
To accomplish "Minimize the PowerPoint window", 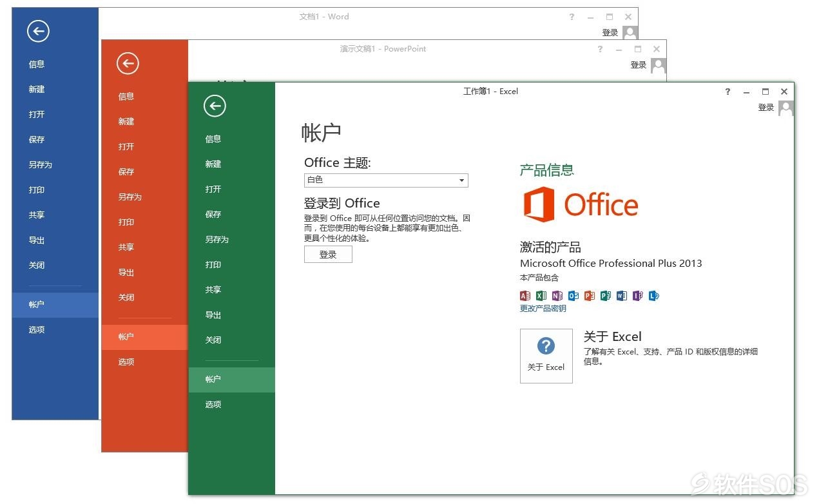I will click(x=619, y=49).
